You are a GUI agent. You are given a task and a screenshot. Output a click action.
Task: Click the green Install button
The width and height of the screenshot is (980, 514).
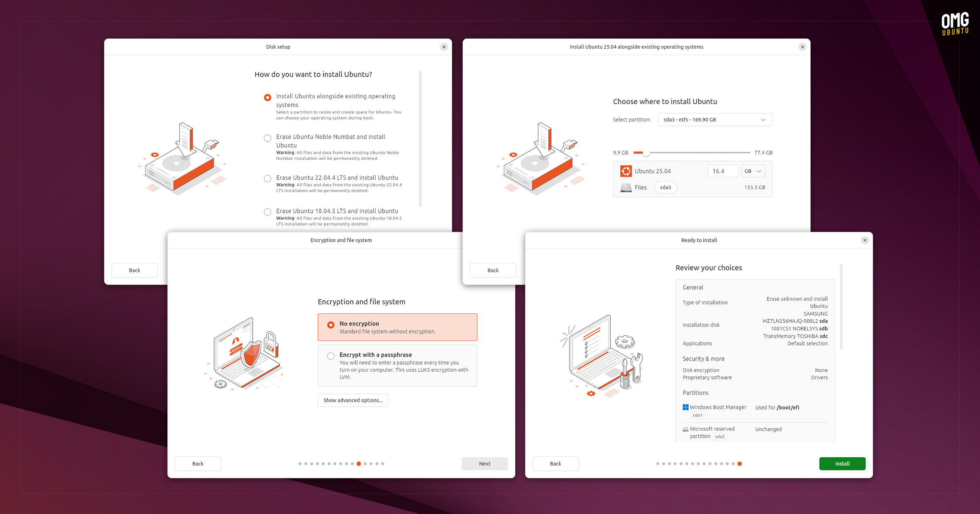(842, 464)
